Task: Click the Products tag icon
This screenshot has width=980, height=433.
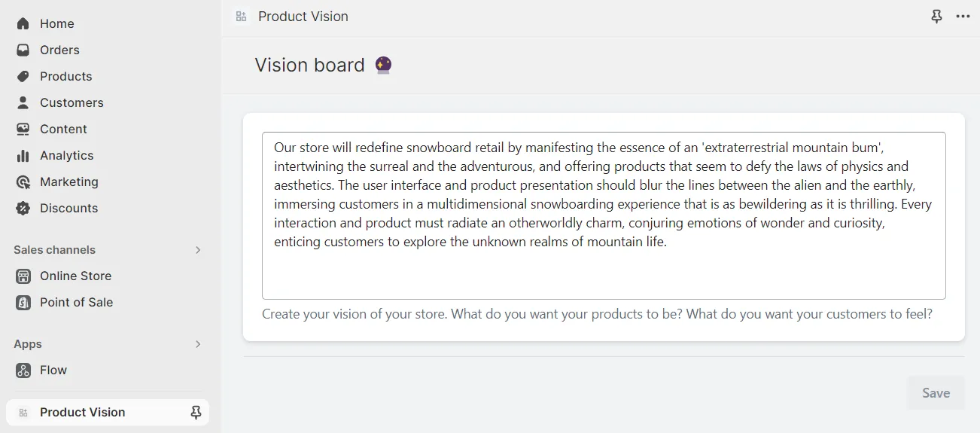Action: 23,77
